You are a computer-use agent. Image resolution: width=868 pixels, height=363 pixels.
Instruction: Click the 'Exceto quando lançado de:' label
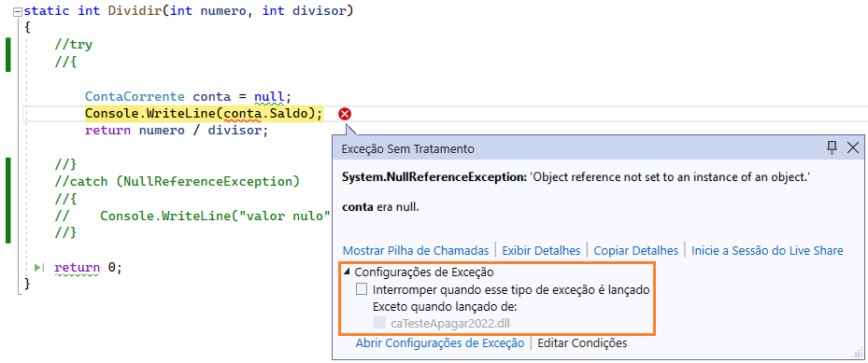point(445,306)
